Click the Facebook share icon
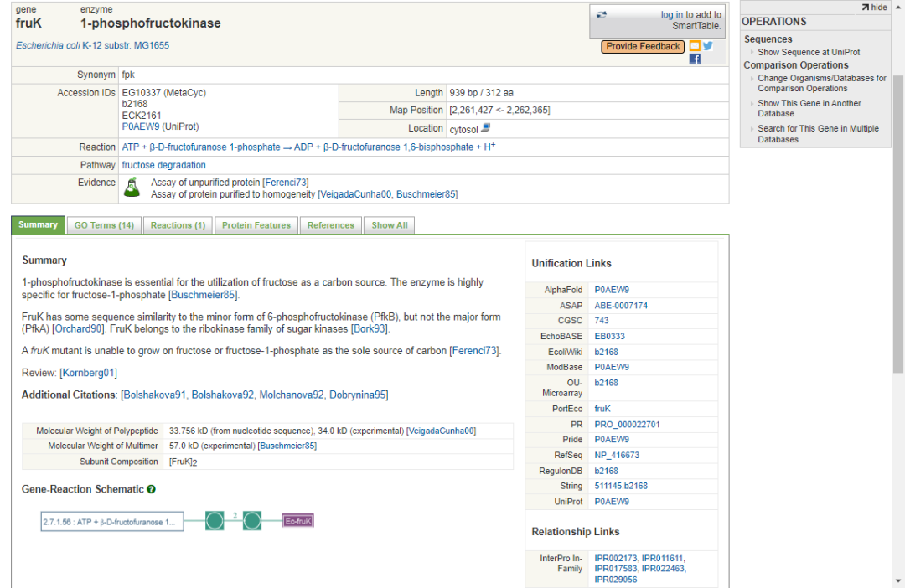The image size is (905, 588). pyautogui.click(x=695, y=59)
